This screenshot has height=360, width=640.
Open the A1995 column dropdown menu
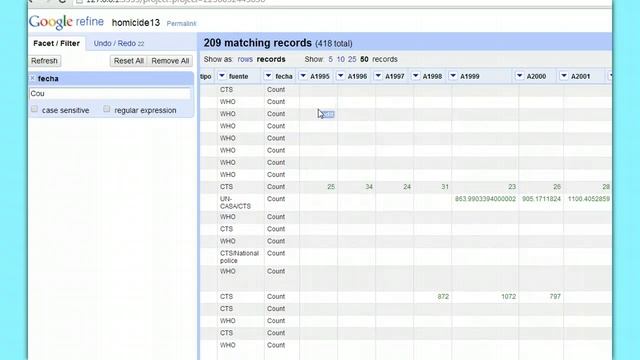(303, 76)
